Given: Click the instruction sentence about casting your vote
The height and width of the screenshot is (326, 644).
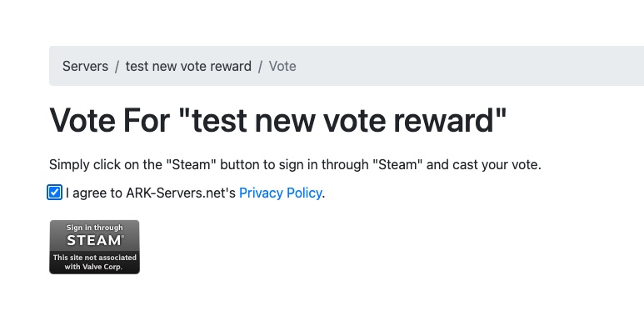Looking at the screenshot, I should click(x=295, y=164).
